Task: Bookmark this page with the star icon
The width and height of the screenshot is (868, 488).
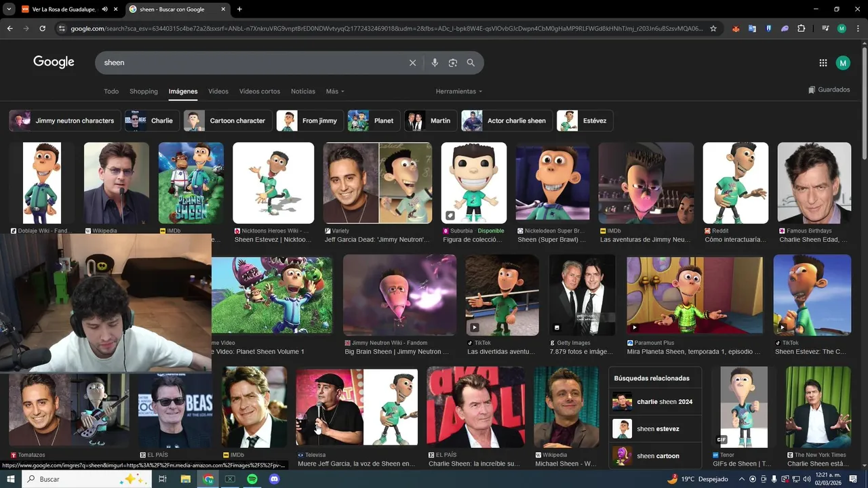Action: coord(713,28)
